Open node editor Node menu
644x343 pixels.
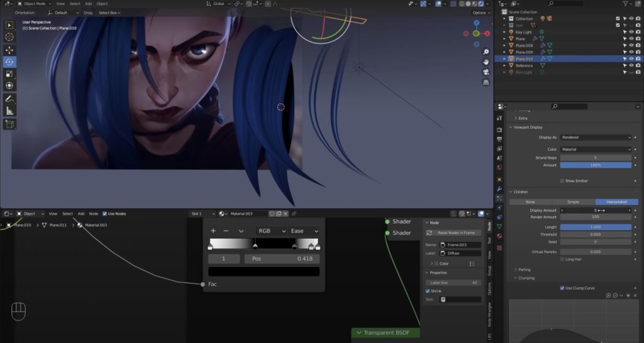[x=94, y=214]
